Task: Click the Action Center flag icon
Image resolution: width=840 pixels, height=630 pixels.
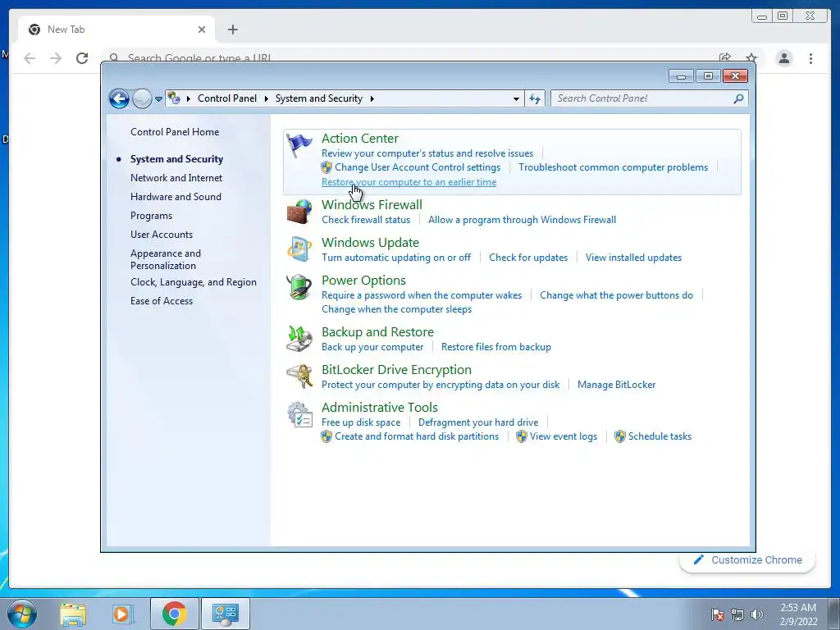Action: click(299, 145)
